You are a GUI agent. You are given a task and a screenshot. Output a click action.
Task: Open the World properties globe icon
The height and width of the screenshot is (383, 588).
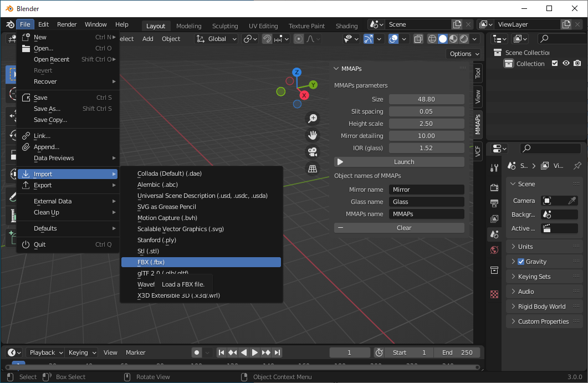pos(494,250)
